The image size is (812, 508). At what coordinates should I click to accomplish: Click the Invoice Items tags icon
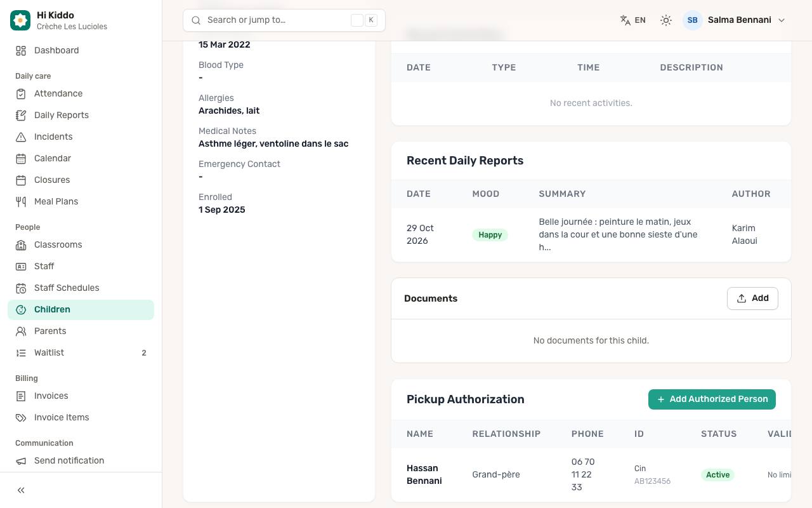tap(21, 417)
